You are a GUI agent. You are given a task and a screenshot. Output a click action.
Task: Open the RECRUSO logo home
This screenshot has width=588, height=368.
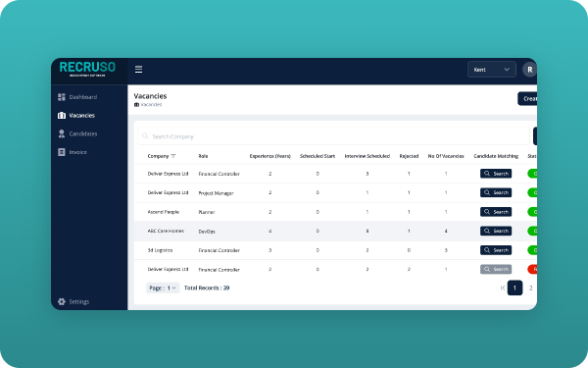coord(87,69)
